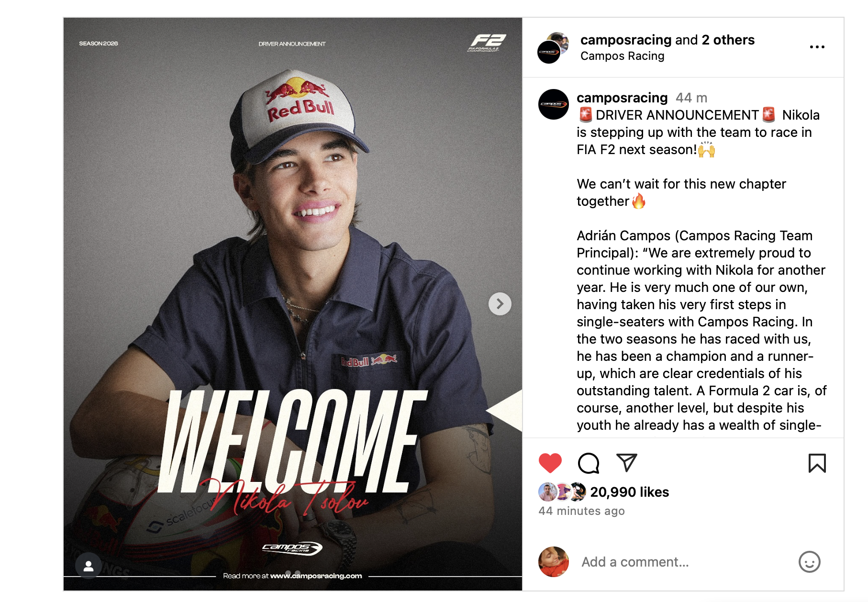Open header collaborator profile pictures
The width and height of the screenshot is (868, 602).
553,48
